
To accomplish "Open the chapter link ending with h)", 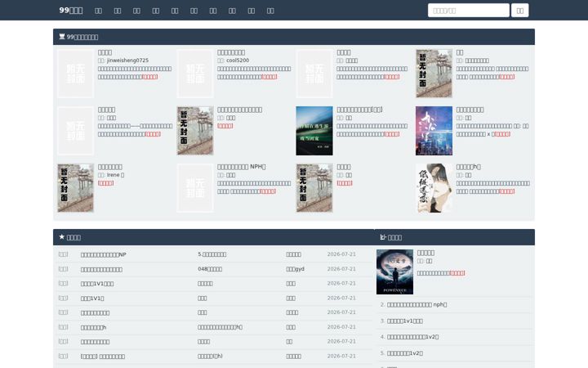I will point(210,356).
